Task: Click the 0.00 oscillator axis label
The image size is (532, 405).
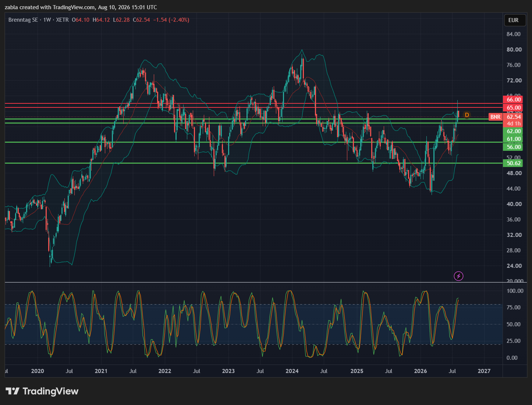Action: (512, 358)
